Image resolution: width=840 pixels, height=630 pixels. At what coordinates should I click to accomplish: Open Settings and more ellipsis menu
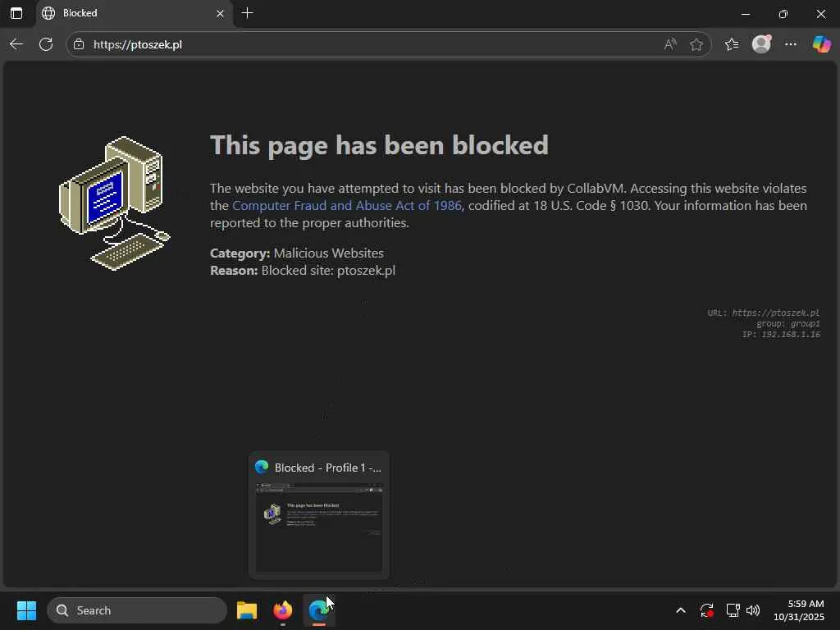coord(791,44)
